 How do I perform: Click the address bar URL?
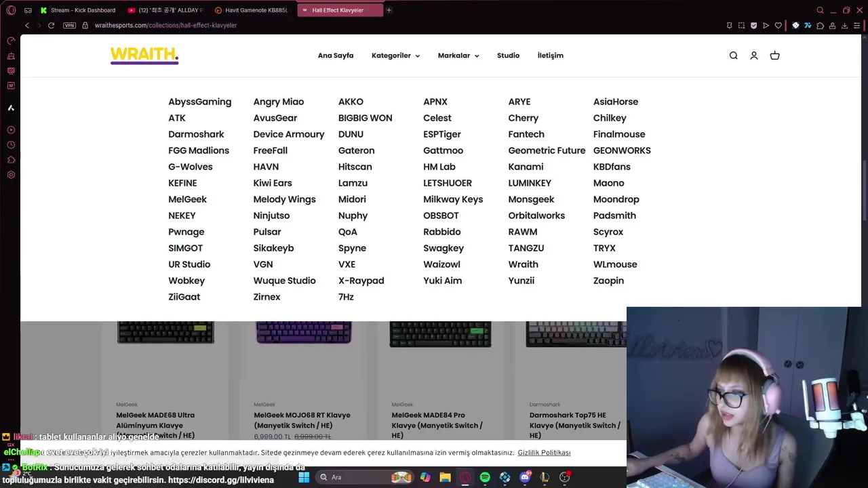(x=165, y=25)
